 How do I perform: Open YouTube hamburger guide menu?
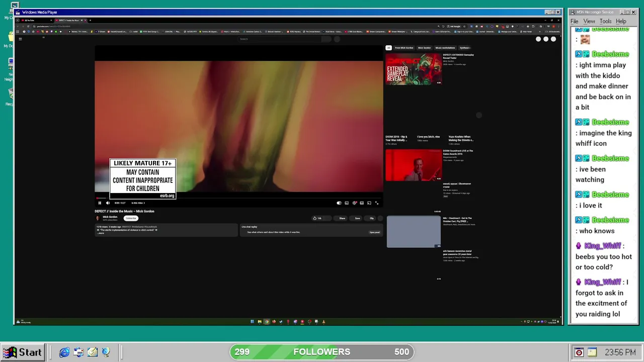[x=20, y=39]
